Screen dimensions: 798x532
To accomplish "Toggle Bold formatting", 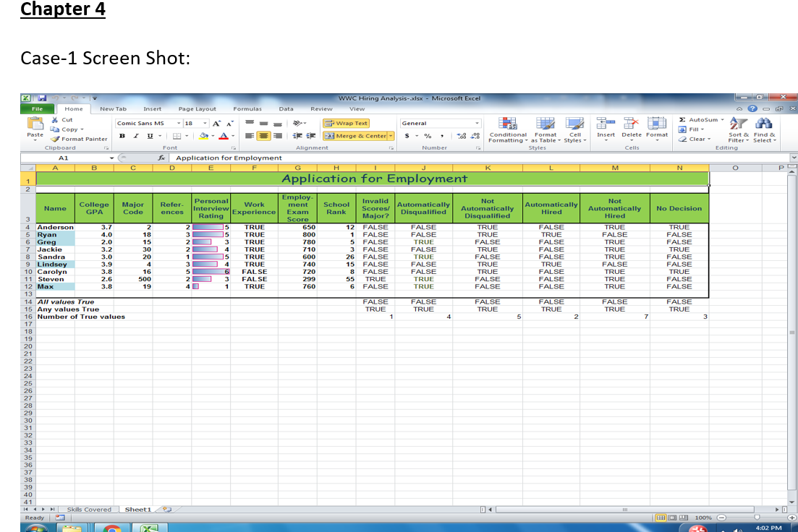I will click(122, 136).
